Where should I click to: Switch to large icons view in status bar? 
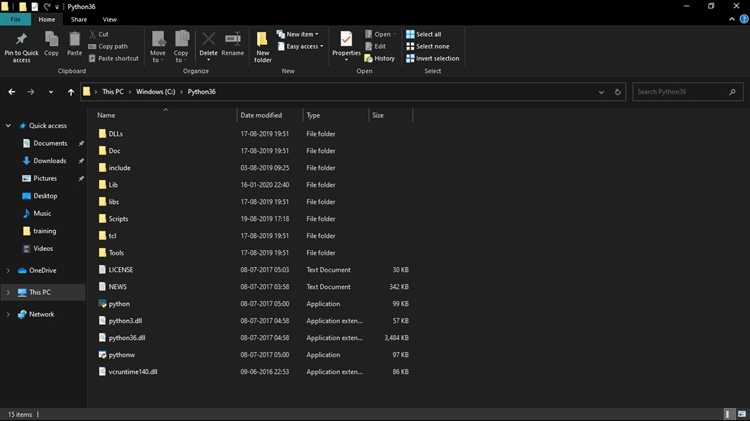click(741, 414)
